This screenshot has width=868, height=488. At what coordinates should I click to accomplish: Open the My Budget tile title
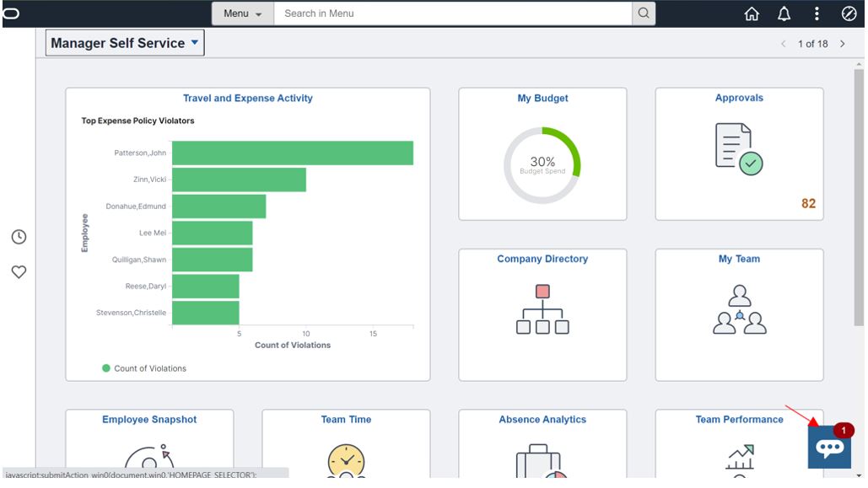542,98
